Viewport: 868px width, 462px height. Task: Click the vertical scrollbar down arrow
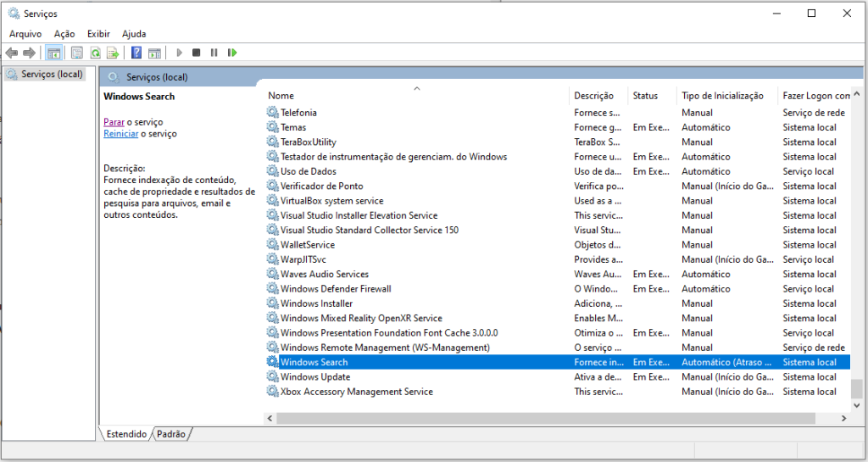click(x=857, y=405)
